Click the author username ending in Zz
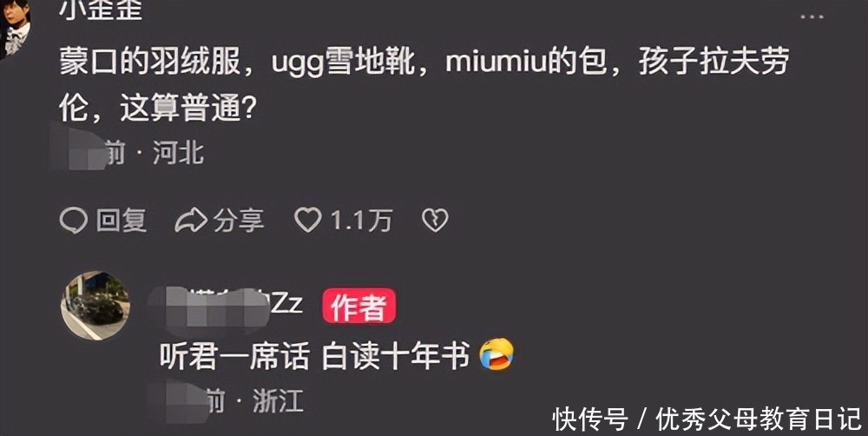Image resolution: width=868 pixels, height=436 pixels. click(227, 305)
